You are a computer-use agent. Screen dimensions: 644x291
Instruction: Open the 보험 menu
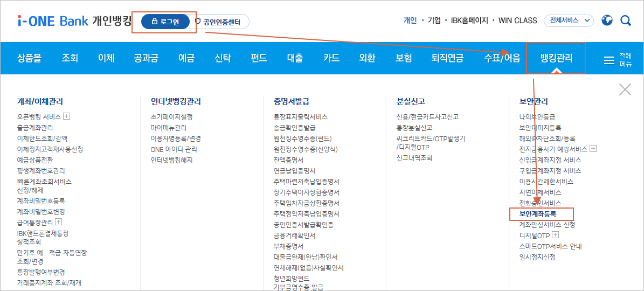(403, 58)
